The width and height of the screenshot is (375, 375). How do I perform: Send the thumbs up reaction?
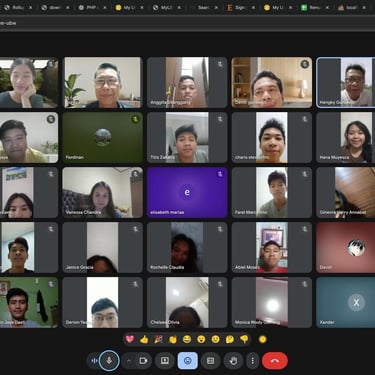click(144, 339)
